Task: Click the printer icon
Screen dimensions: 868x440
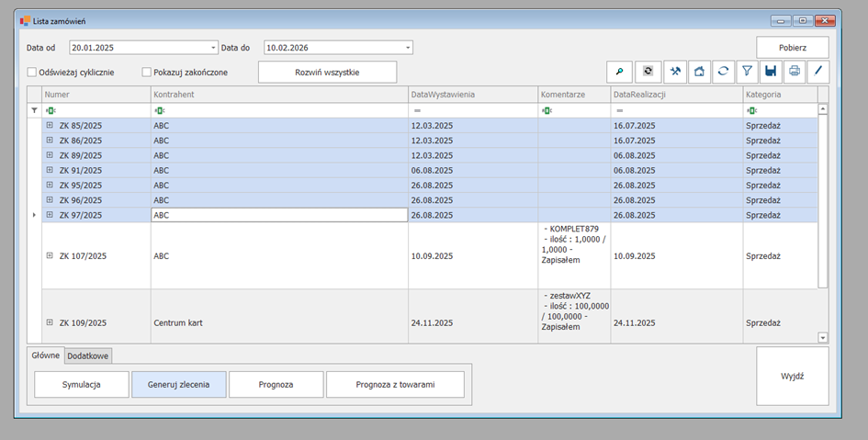Action: click(795, 72)
